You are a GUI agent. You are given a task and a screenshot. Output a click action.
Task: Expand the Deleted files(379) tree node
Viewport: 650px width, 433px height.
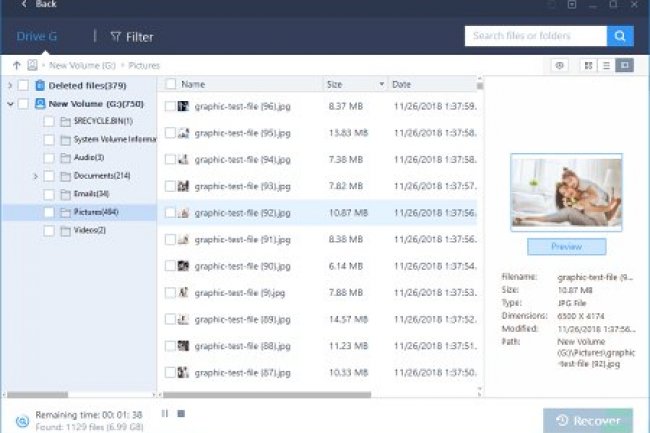click(10, 85)
